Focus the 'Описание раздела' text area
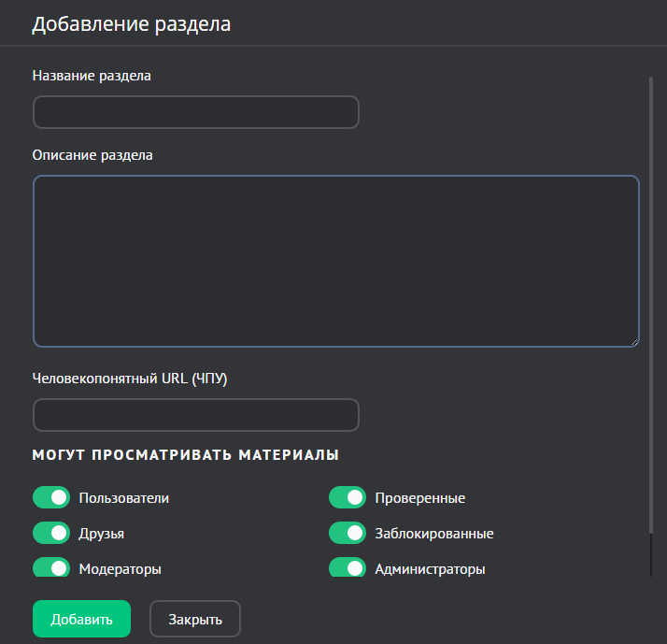Viewport: 667px width, 644px height. click(x=335, y=261)
